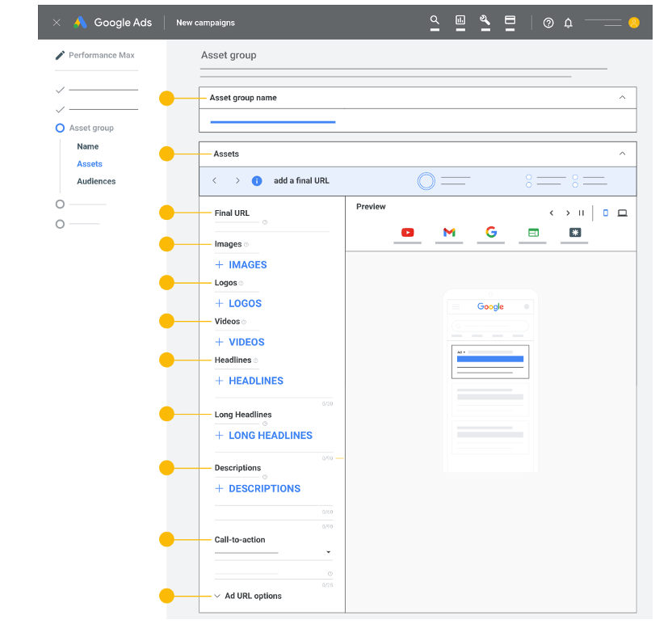Switch preview to mobile device view
Image resolution: width=672 pixels, height=624 pixels.
[x=606, y=213]
